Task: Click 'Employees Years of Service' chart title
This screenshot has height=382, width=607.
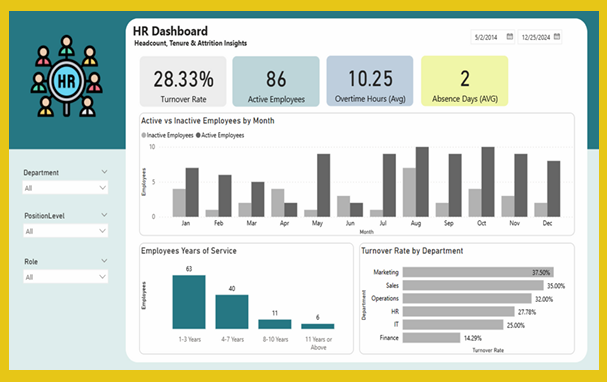Action: (x=189, y=251)
